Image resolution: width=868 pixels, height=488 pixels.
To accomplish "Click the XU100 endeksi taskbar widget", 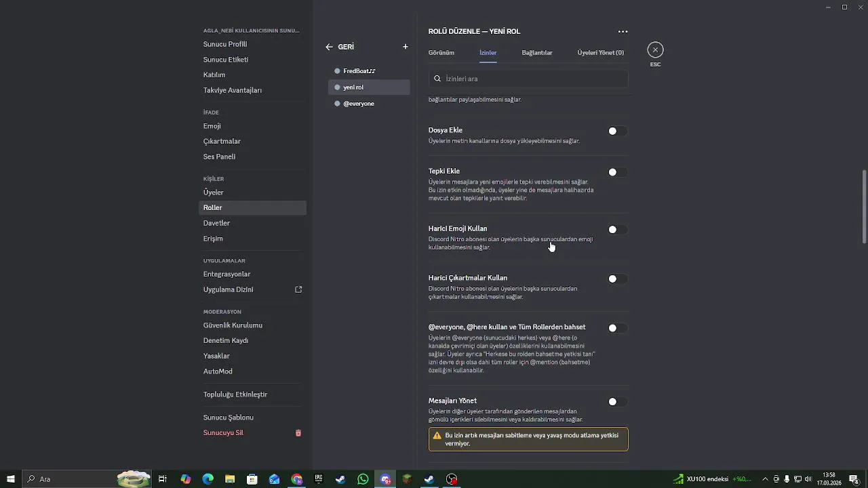I will (x=712, y=479).
